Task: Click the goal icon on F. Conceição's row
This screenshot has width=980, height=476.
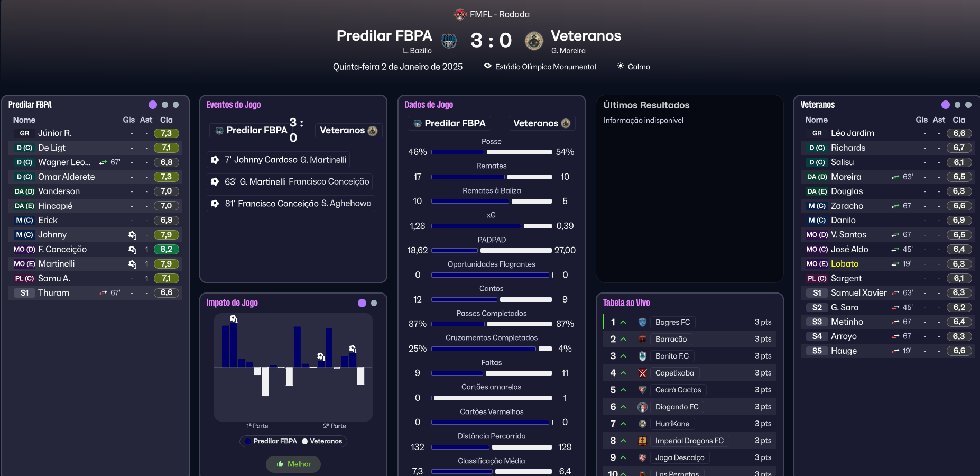Action: click(x=132, y=249)
